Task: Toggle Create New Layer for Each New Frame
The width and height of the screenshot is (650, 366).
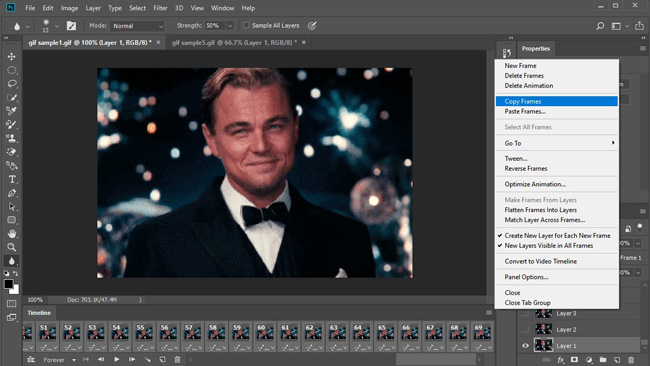Action: (x=557, y=235)
